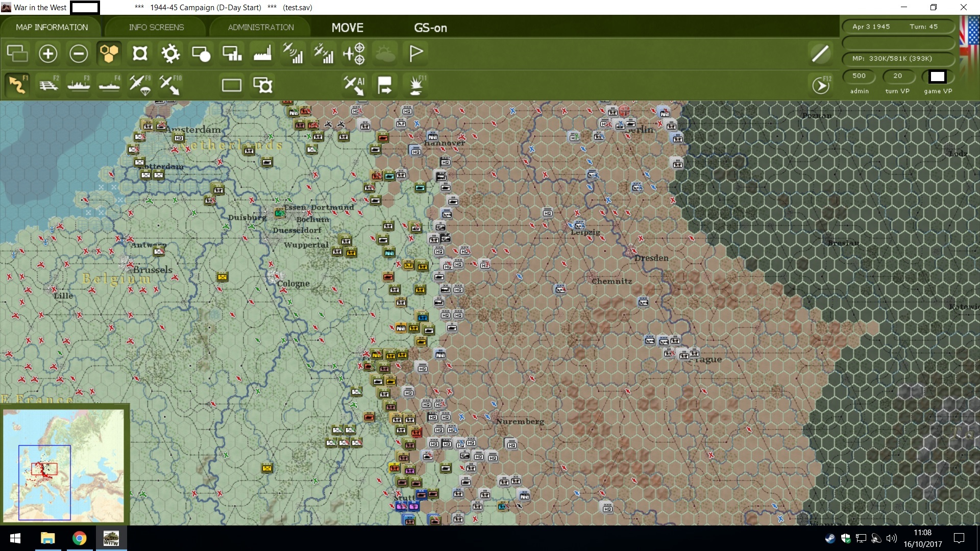Click the flag victory locations icon
This screenshot has height=551, width=980.
416,53
